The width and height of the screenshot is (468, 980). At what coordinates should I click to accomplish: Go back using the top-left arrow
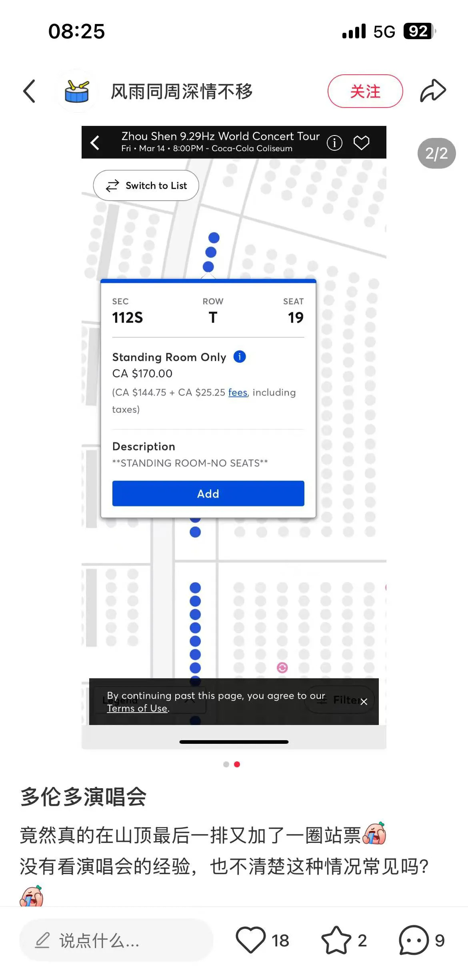pyautogui.click(x=29, y=91)
